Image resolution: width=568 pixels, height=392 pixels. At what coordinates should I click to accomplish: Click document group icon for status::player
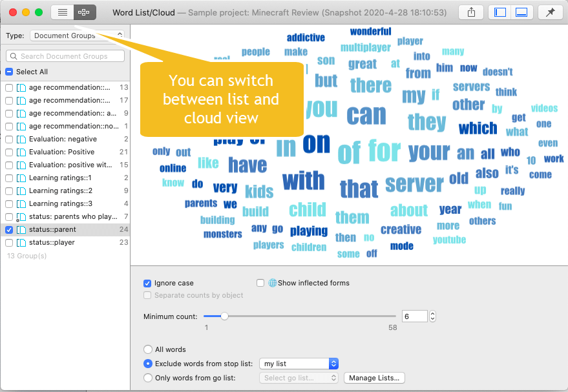[x=21, y=243]
